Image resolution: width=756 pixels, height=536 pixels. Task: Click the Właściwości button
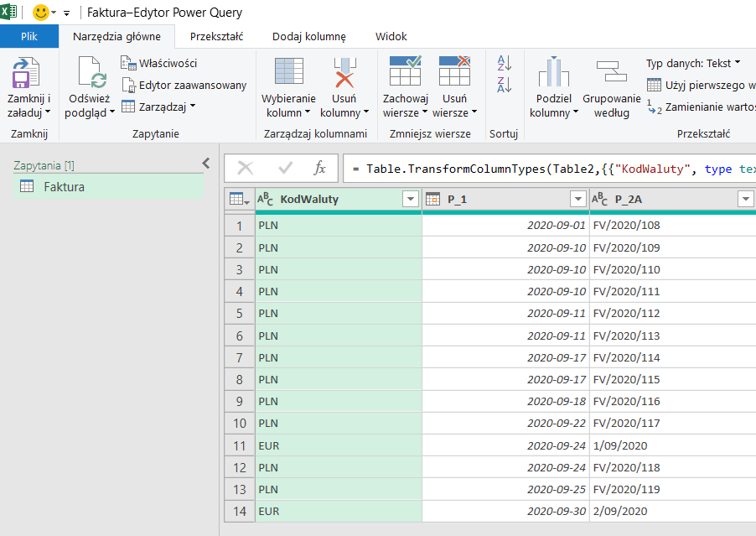tap(159, 63)
